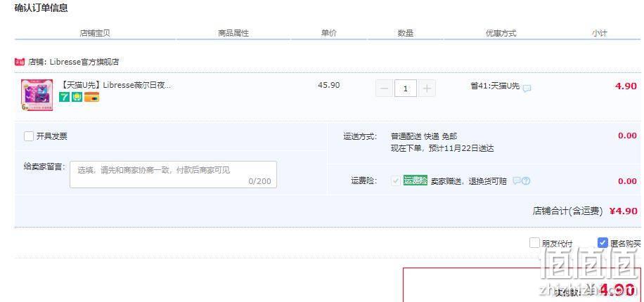This screenshot has width=644, height=302.
Task: Click the quantity input field
Action: point(406,88)
